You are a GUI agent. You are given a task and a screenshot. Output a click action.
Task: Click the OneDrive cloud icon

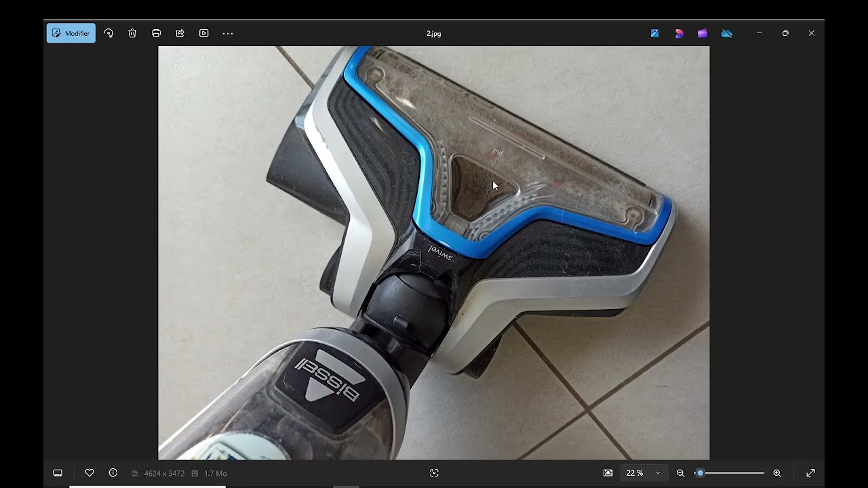pos(726,33)
